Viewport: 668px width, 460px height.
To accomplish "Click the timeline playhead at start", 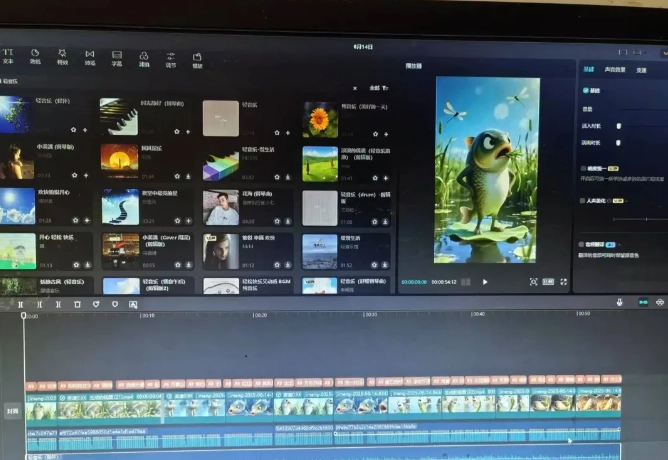I will [x=23, y=315].
